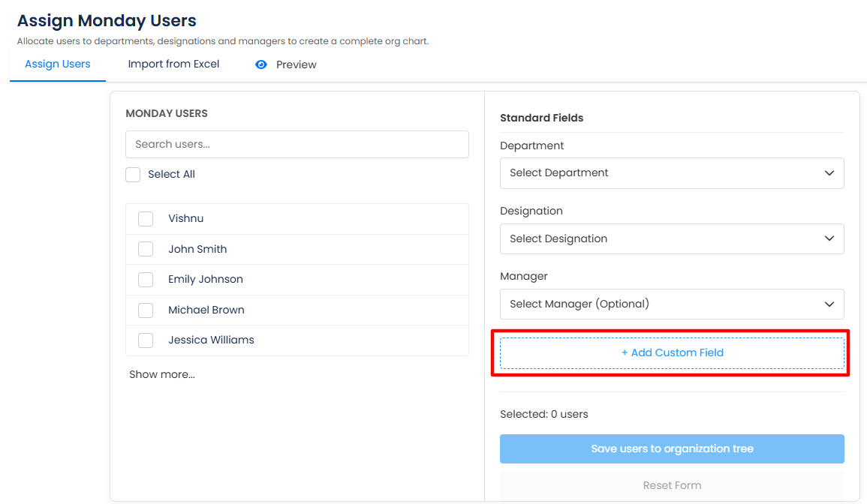This screenshot has height=504, width=867.
Task: Enable the Jessica Williams checkbox
Action: click(x=146, y=340)
